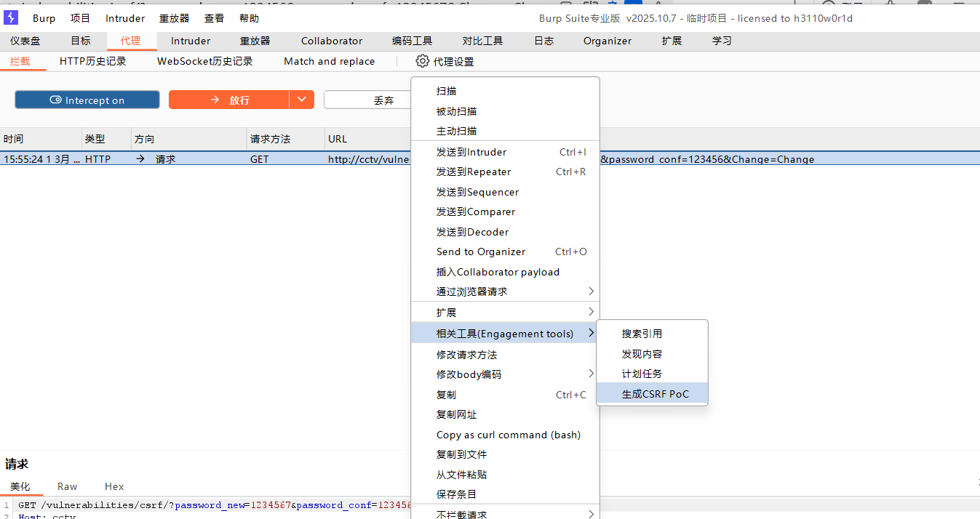This screenshot has height=519, width=980.
Task: Switch to the 日志 tab
Action: [544, 41]
